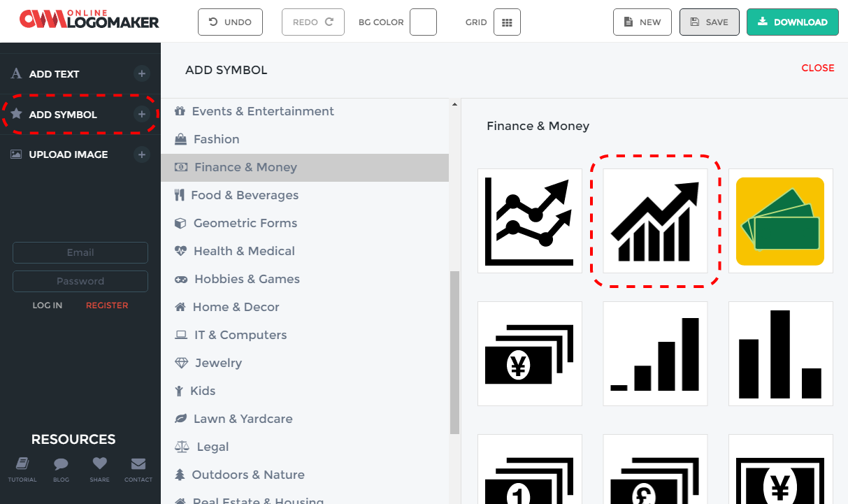
Task: Open the Tutorial resource icon
Action: coord(22,464)
